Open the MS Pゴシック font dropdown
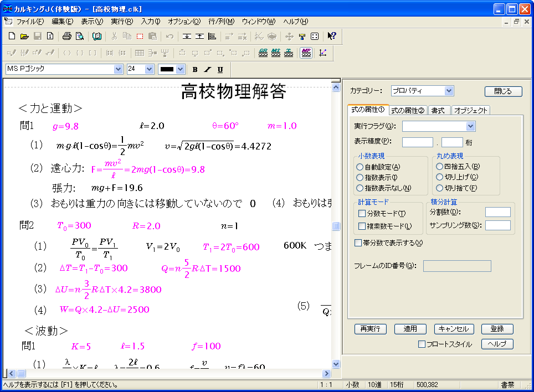 tap(118, 69)
